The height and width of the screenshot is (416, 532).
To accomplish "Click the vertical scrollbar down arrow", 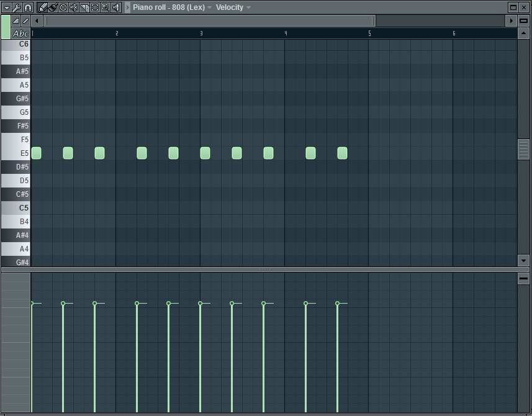I will 523,261.
